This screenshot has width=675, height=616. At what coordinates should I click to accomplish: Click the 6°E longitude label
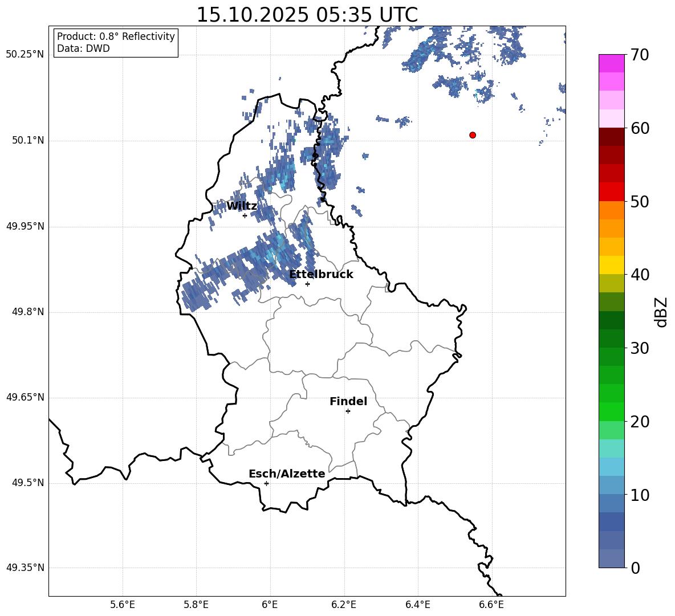click(270, 605)
